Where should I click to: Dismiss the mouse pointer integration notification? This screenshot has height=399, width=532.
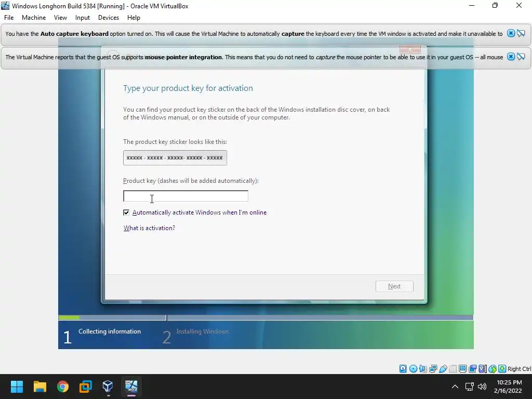tap(511, 57)
